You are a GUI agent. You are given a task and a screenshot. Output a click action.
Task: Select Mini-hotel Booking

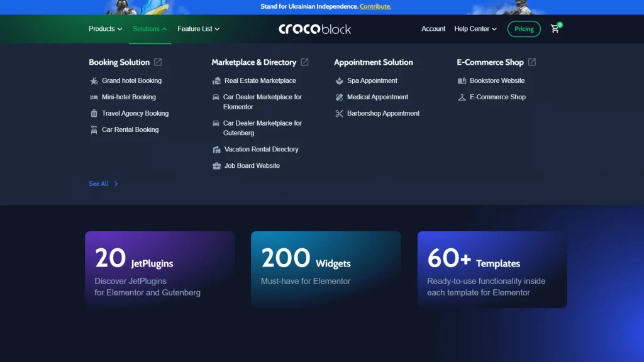[129, 97]
